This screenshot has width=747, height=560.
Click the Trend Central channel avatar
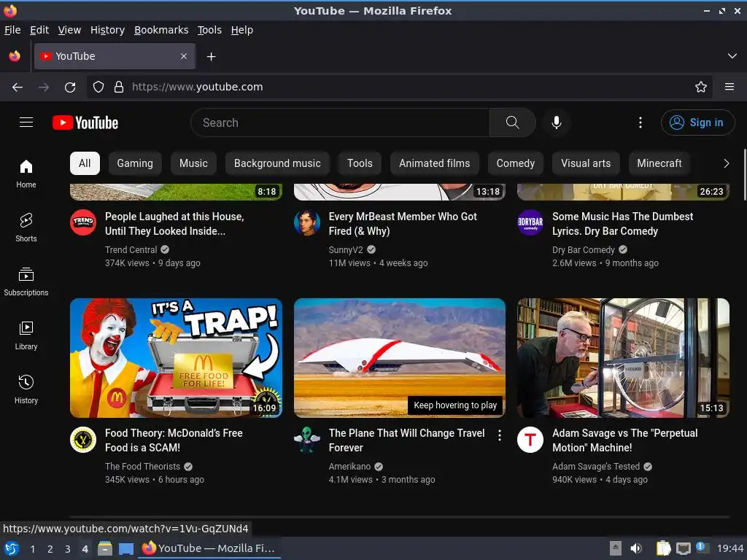(x=83, y=222)
